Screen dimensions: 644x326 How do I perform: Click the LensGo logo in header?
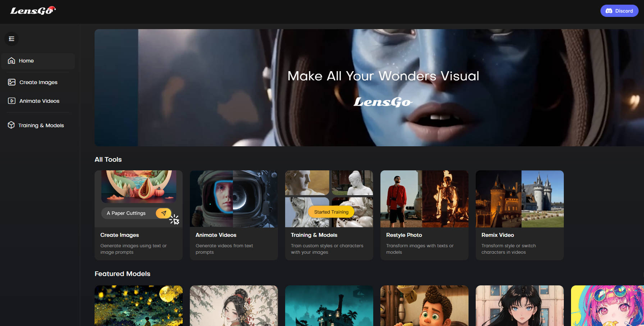[33, 11]
